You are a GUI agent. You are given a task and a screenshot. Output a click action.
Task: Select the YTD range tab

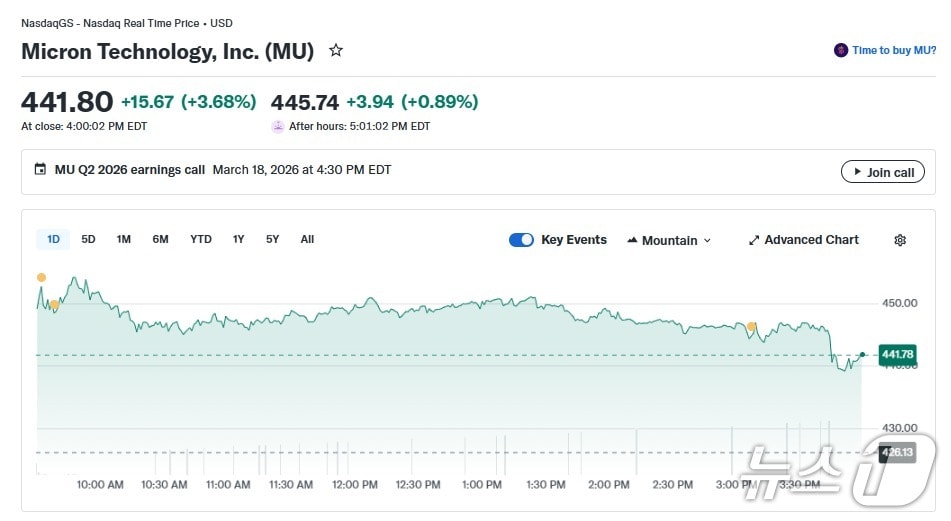tap(201, 239)
